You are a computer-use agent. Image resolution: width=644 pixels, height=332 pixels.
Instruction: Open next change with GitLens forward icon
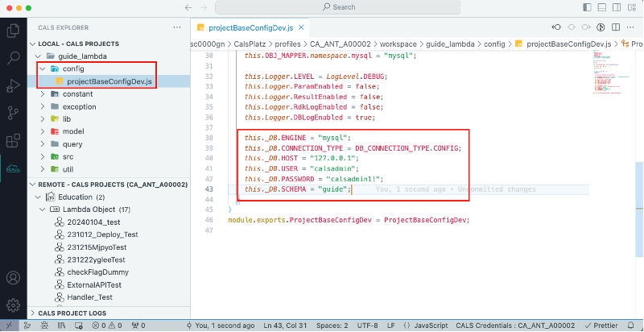pos(586,27)
